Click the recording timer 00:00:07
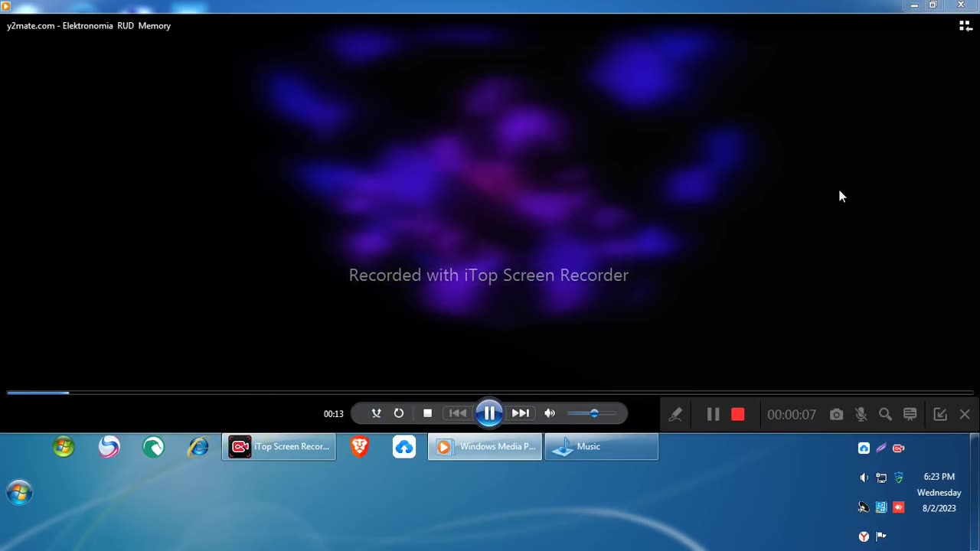Viewport: 980px width, 551px height. (x=792, y=414)
